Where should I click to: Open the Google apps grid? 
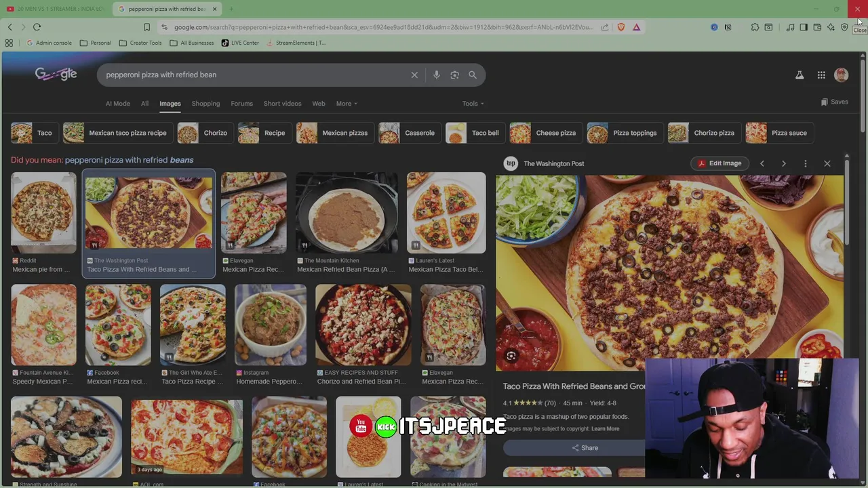click(821, 75)
